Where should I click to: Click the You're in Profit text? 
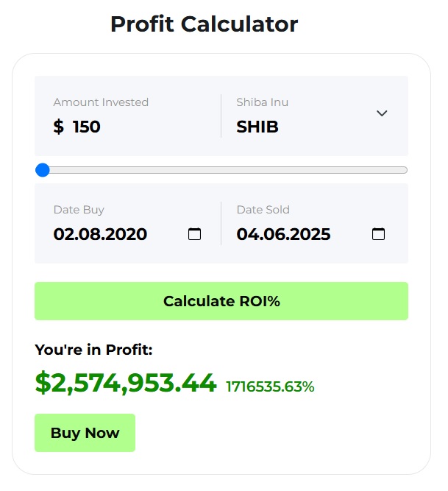coord(93,350)
